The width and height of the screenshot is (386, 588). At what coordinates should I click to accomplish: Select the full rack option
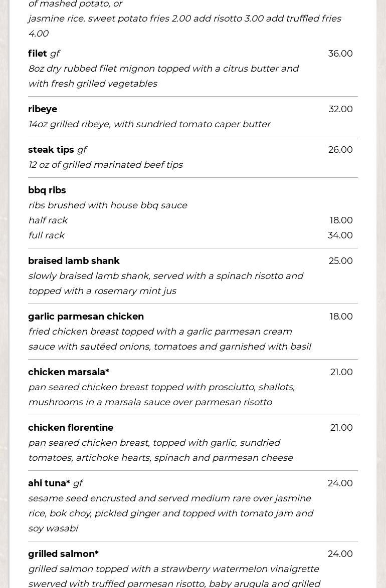pyautogui.click(x=46, y=235)
